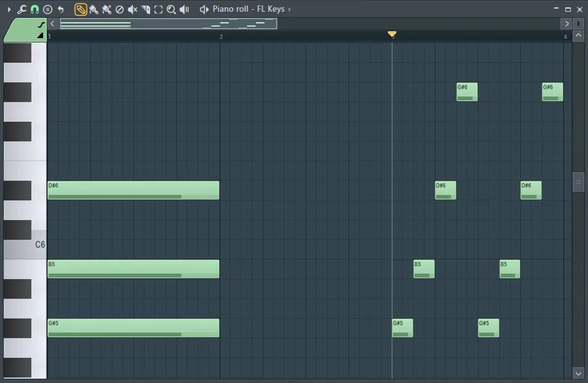Open the magnet Snap options
Screen dimensions: 588x383
[x=34, y=9]
